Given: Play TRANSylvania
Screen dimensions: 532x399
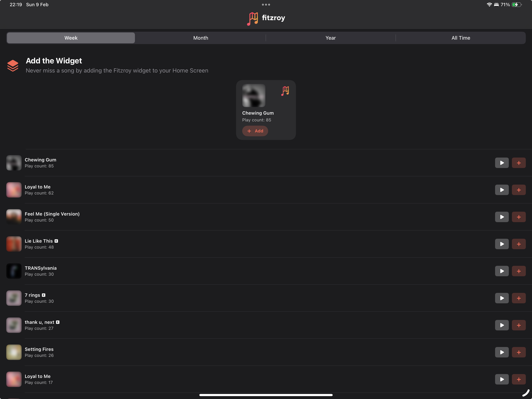Looking at the screenshot, I should [502, 271].
